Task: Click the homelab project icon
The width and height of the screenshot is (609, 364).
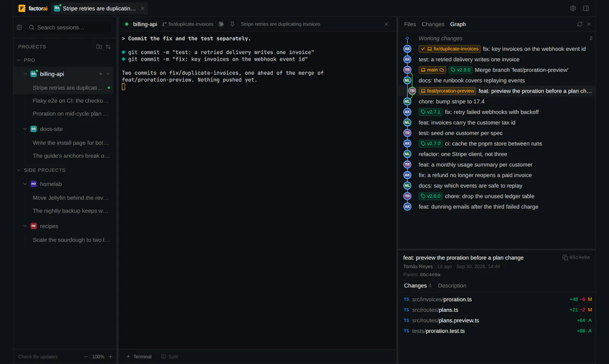Action: pos(33,184)
